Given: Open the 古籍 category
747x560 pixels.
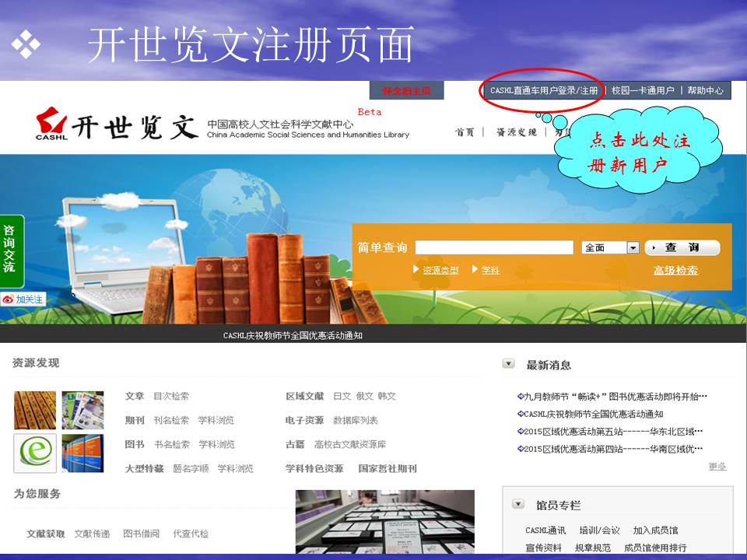Looking at the screenshot, I should (x=295, y=444).
